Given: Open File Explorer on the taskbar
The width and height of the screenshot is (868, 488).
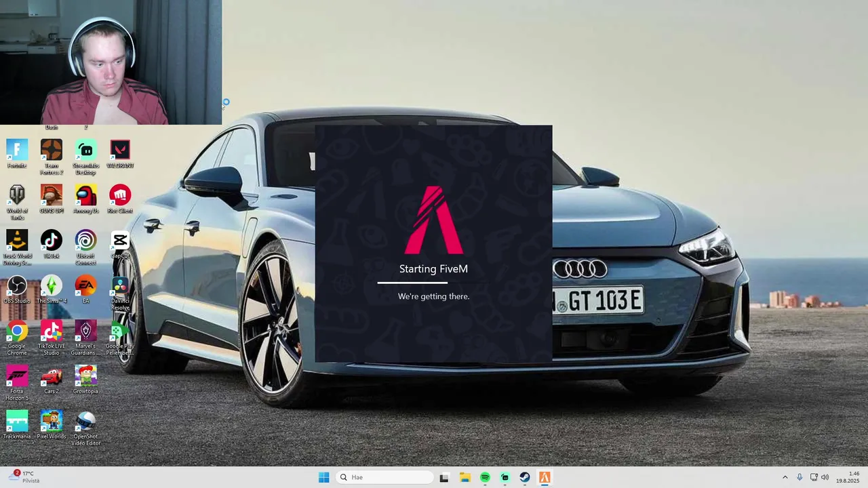Looking at the screenshot, I should tap(465, 477).
